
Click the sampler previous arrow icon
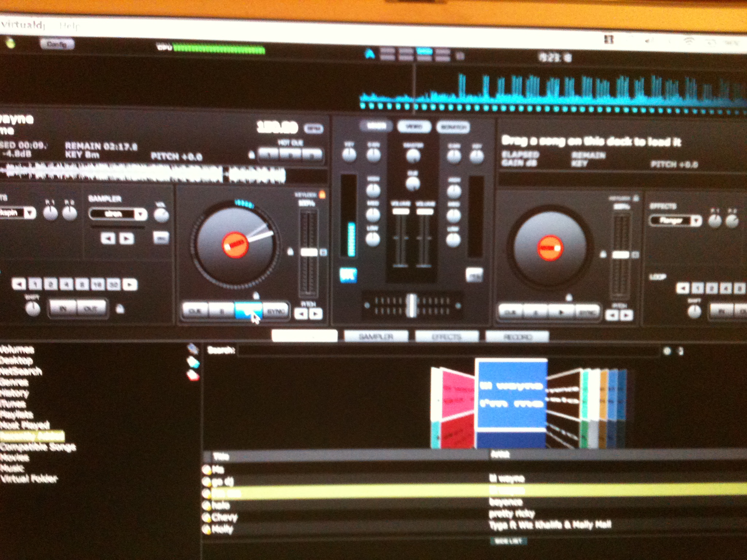108,239
